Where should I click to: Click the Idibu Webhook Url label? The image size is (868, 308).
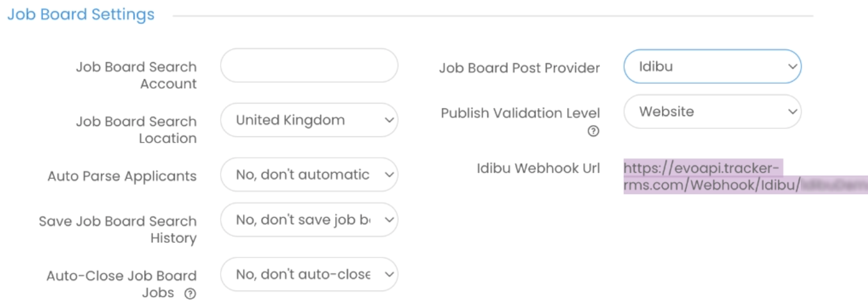538,168
